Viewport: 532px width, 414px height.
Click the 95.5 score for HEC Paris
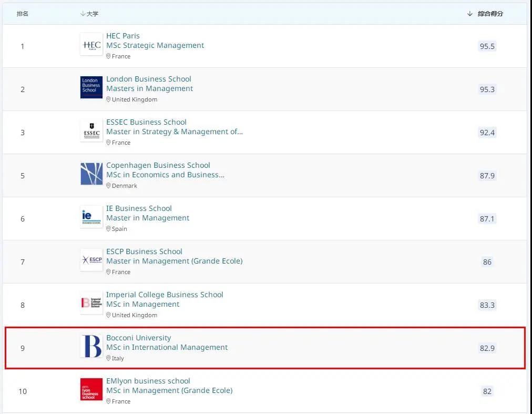[487, 46]
